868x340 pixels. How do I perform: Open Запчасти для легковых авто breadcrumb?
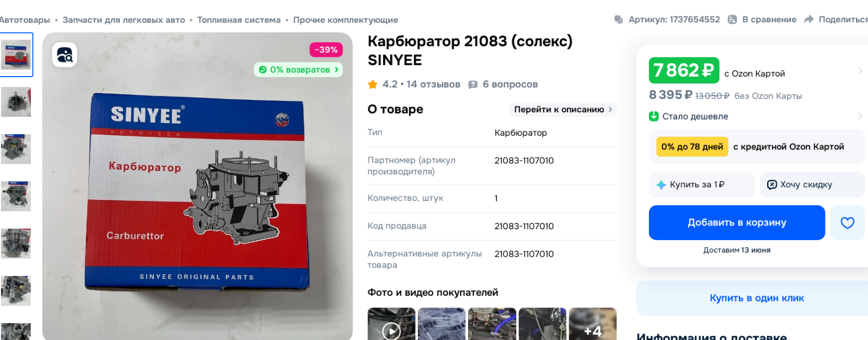124,20
